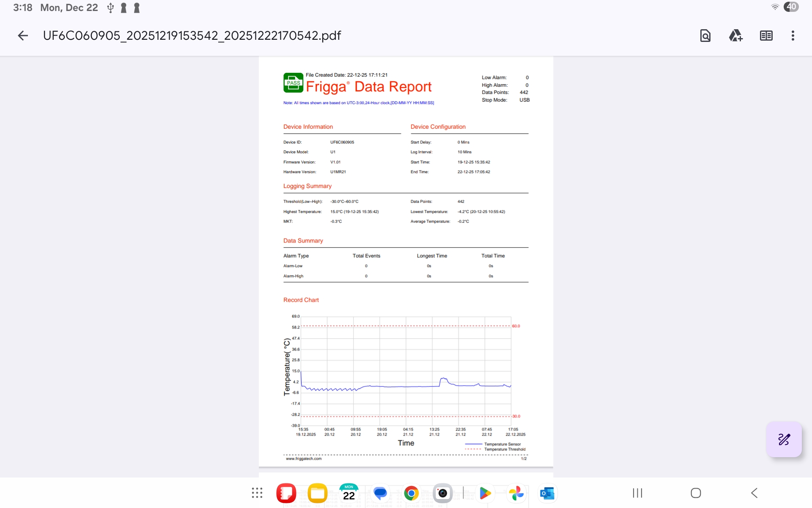The width and height of the screenshot is (812, 508).
Task: Open the three-dot overflow menu
Action: click(793, 36)
